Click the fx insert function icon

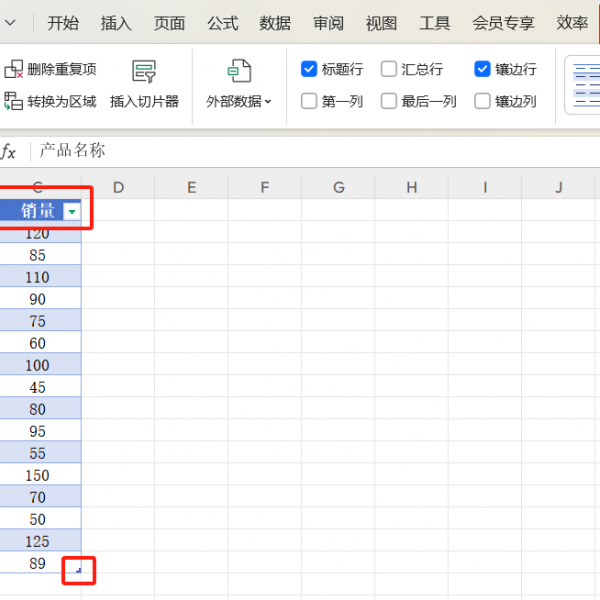click(x=9, y=151)
